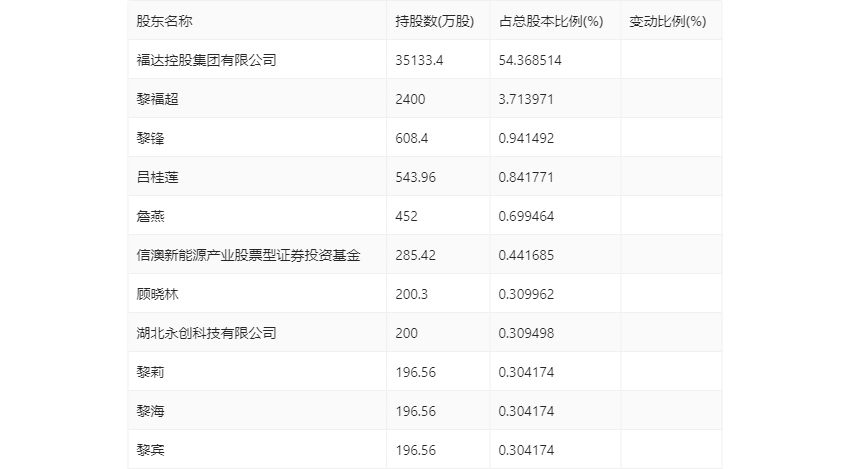This screenshot has width=850, height=469.
Task: Click the holding value 200 for 湖北永创科技
Action: coord(407,333)
